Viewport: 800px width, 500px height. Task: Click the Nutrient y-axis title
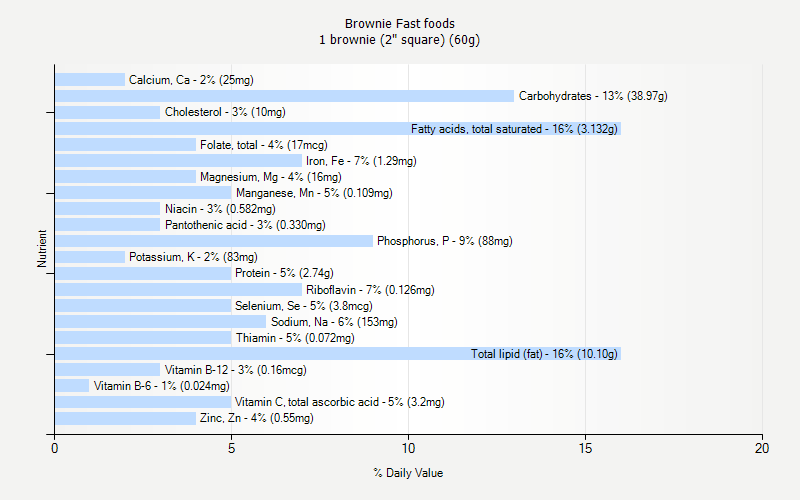pos(42,249)
